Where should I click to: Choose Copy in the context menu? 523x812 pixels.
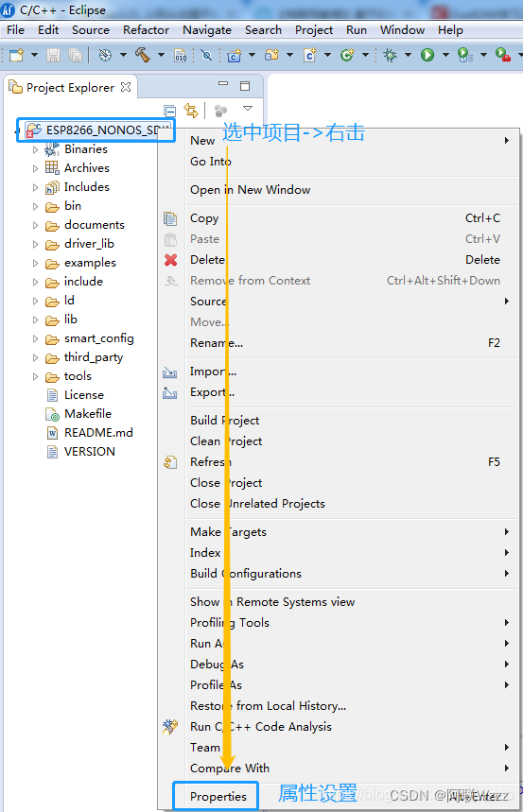click(338, 218)
